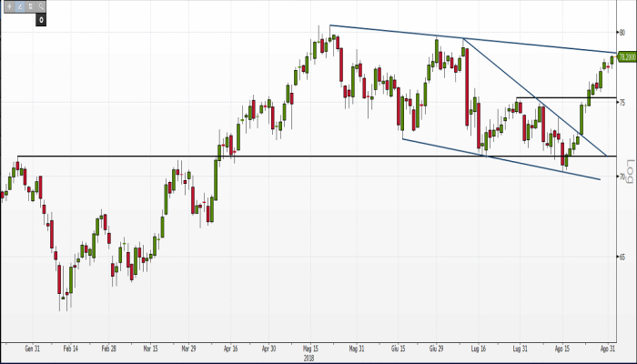Click the green 78.2000 current price tag
This screenshot has height=364, width=637.
pyautogui.click(x=626, y=57)
